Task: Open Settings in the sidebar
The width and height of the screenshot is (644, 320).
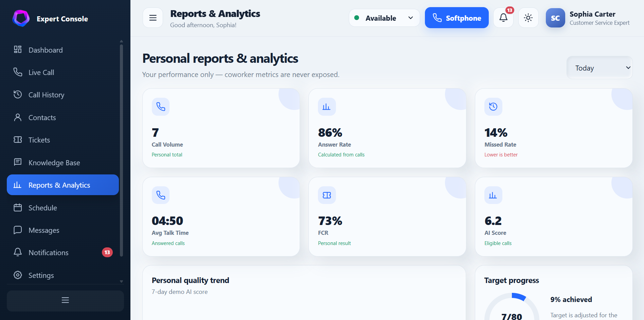Action: 63,275
